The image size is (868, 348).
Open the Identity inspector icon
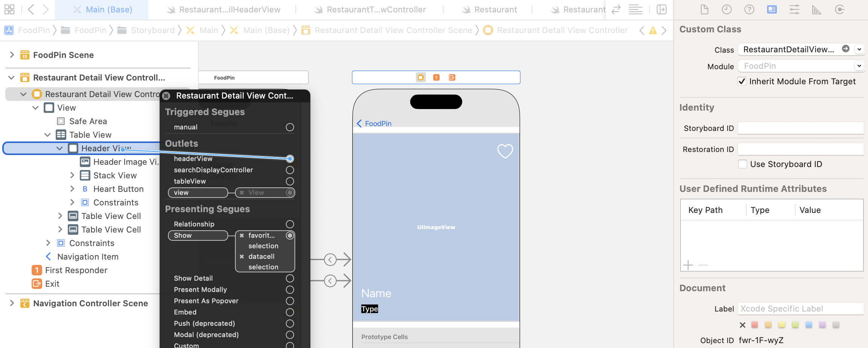[772, 10]
